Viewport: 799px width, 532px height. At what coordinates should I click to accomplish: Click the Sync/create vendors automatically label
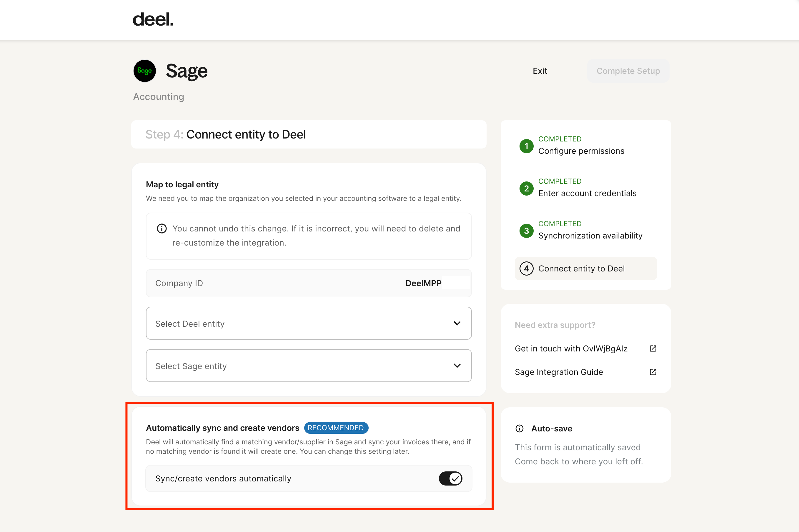point(223,479)
